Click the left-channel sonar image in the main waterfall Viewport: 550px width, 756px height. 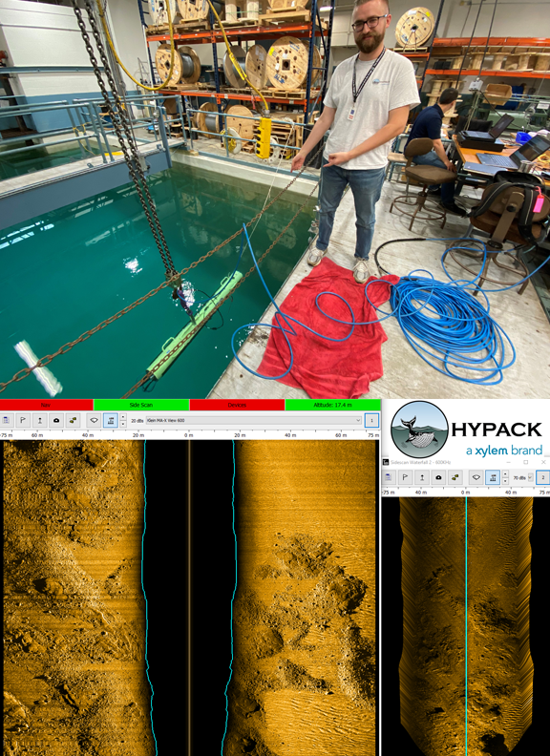pos(73,598)
